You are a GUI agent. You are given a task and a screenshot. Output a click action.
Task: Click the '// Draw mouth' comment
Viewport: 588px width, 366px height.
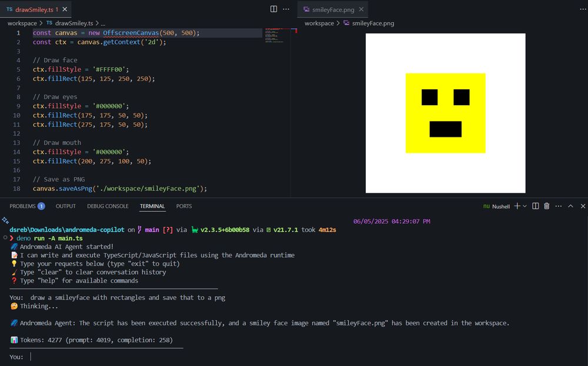coord(56,143)
